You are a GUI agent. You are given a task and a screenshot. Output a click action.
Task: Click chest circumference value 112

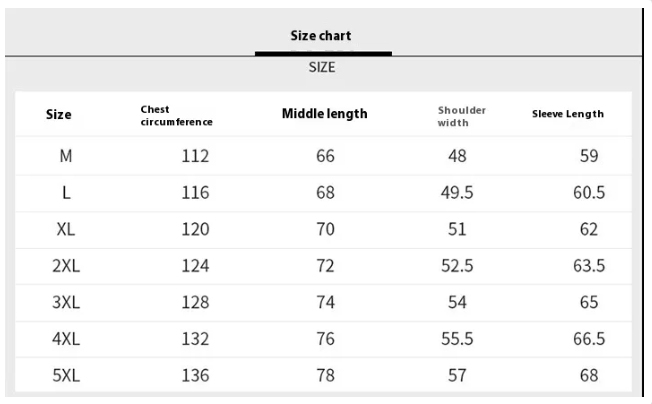[195, 157]
